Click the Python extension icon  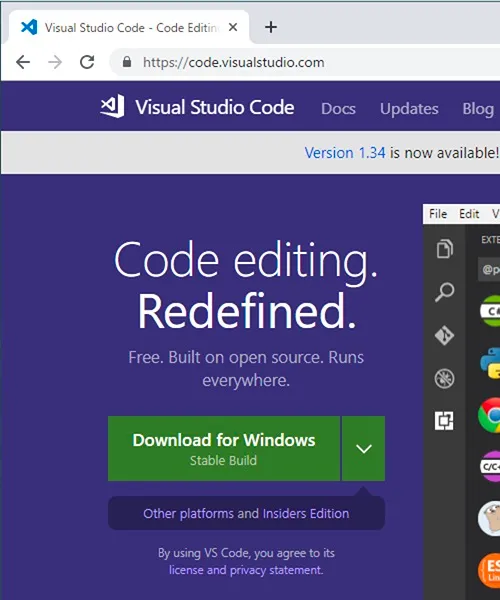[490, 363]
